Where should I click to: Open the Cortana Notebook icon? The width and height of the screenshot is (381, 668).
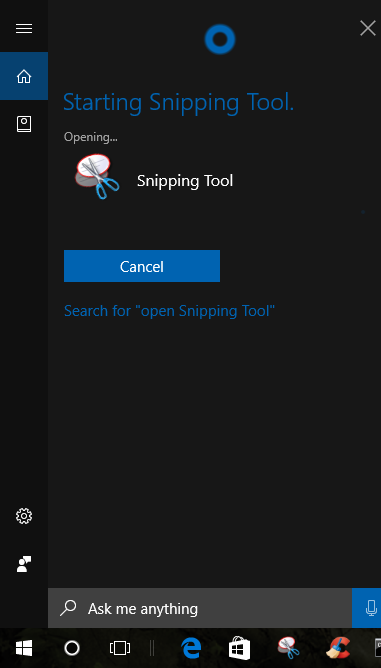pos(24,124)
